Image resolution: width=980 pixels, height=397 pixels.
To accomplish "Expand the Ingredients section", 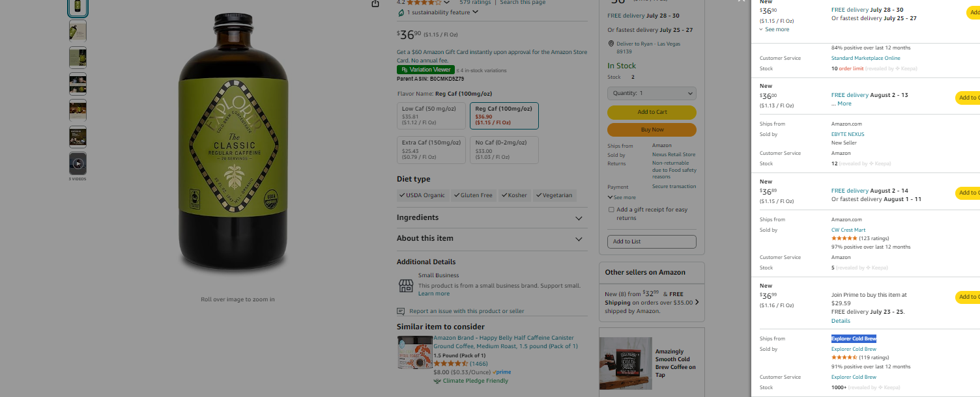I will 491,218.
